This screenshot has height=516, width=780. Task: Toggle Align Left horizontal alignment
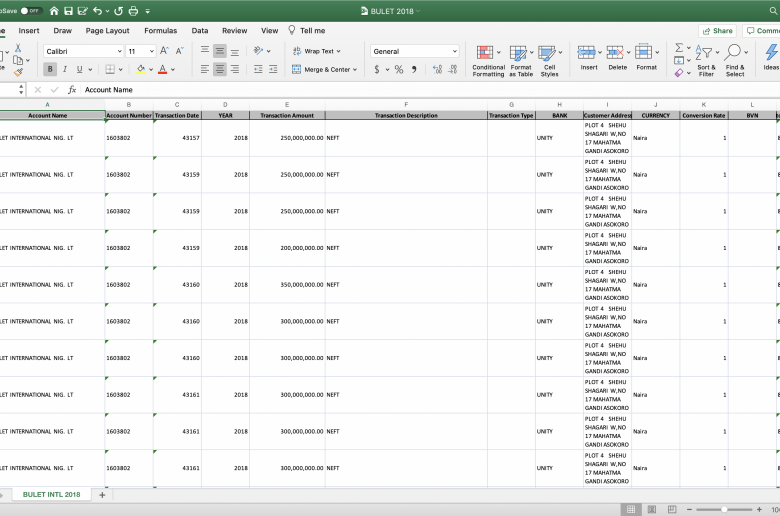point(204,69)
